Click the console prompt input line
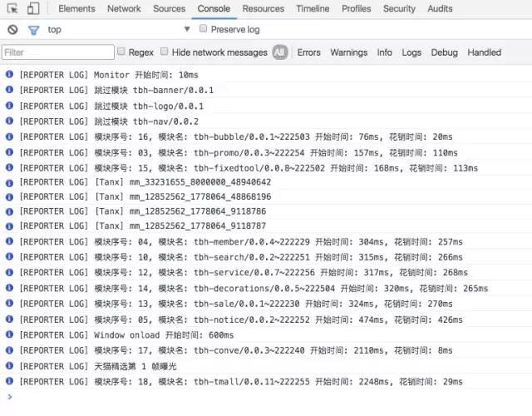 pos(266,396)
